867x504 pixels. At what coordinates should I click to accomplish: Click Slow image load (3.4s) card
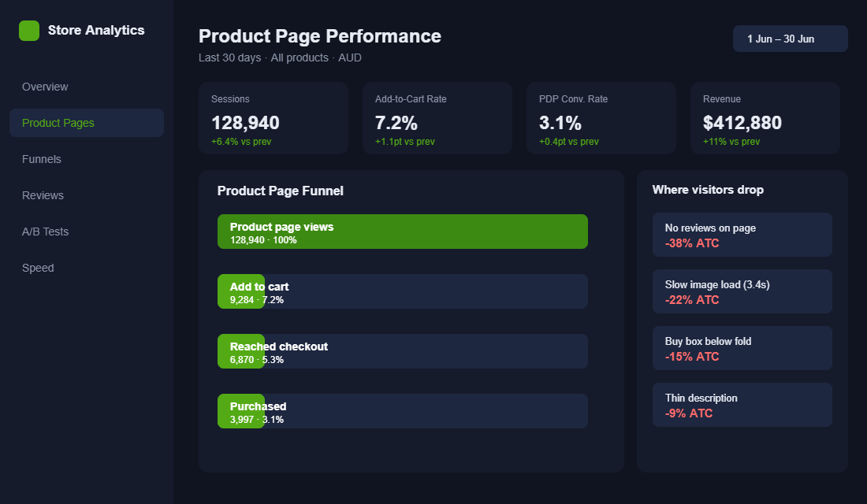pyautogui.click(x=742, y=291)
